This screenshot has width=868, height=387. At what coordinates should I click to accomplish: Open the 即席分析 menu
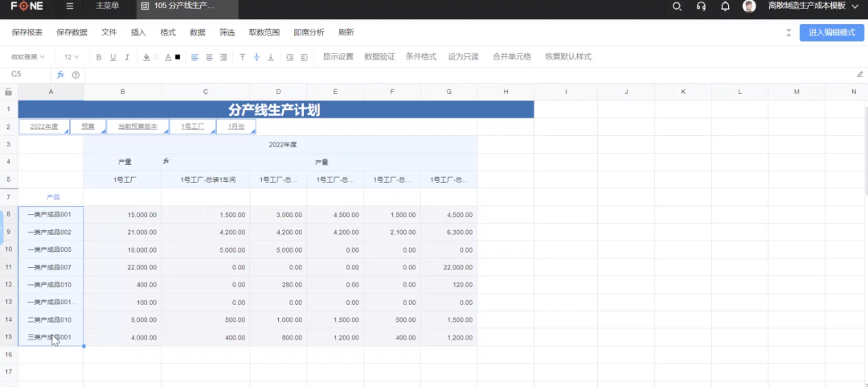point(309,33)
